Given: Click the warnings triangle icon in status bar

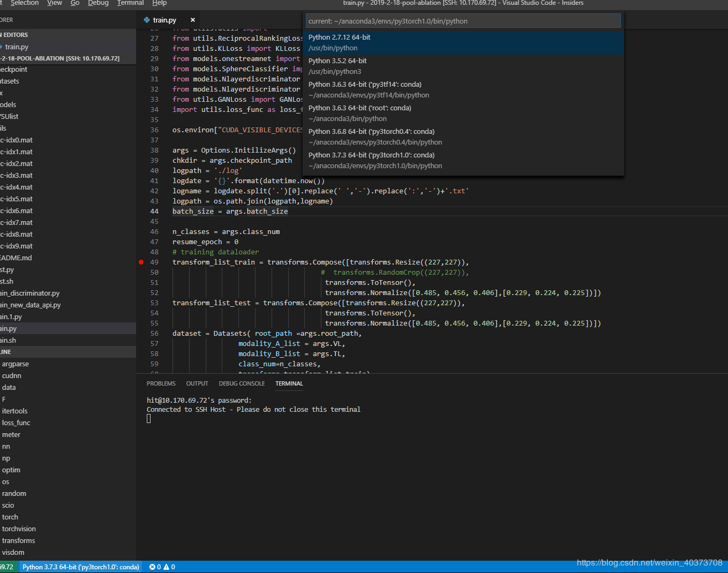Looking at the screenshot, I should [x=166, y=567].
